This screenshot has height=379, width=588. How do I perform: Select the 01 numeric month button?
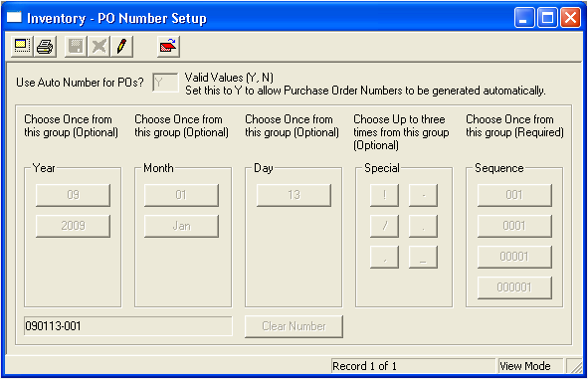point(181,195)
